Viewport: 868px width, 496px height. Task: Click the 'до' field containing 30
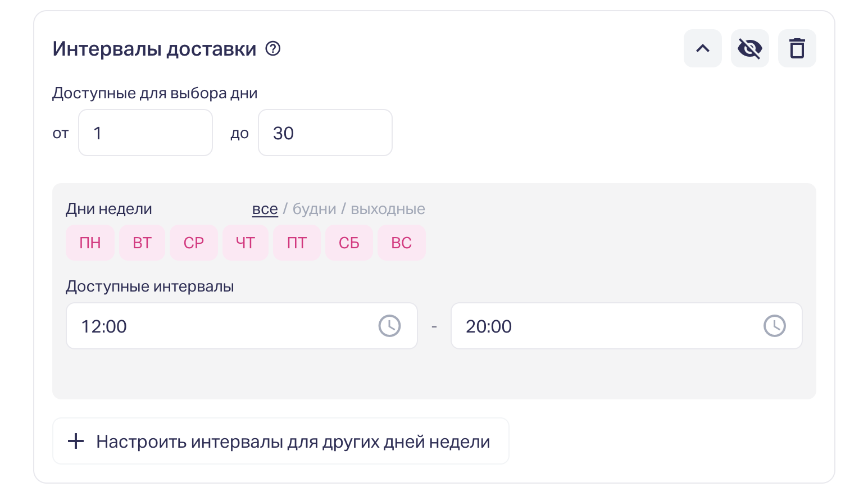325,133
